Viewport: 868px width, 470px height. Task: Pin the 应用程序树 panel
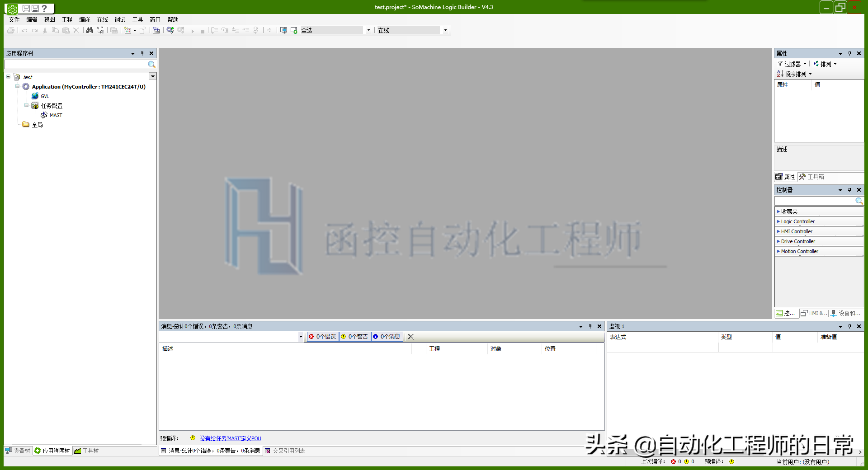coord(142,53)
